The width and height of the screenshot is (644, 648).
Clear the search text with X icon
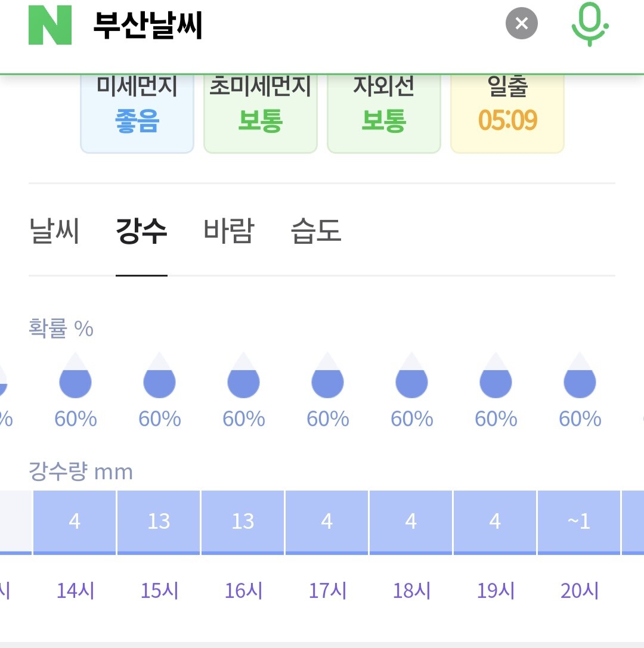[521, 24]
